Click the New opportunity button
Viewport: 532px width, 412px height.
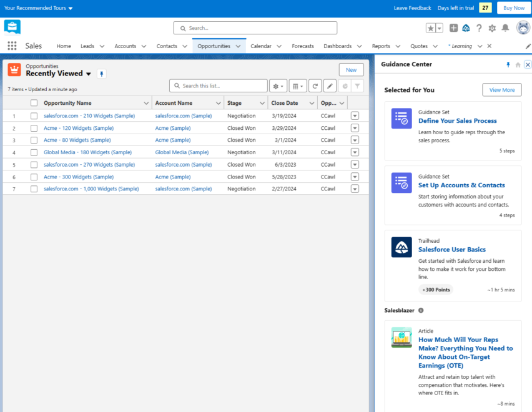351,69
